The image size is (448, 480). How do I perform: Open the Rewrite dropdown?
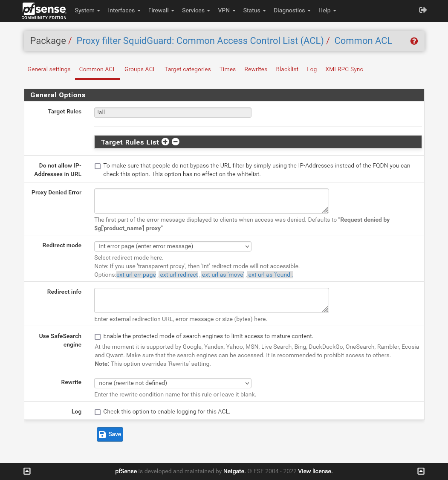[173, 383]
